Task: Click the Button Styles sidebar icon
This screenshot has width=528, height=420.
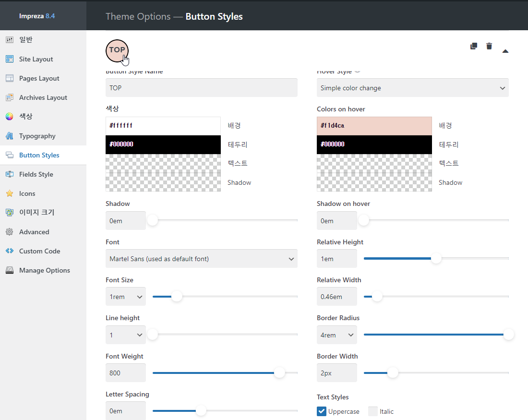Action: tap(10, 155)
